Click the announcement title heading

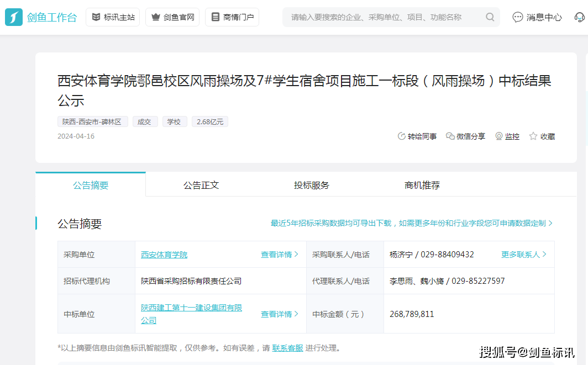305,91
